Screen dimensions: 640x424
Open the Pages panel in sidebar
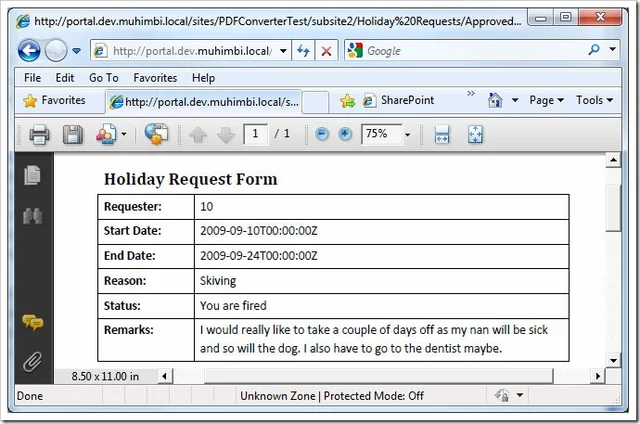(33, 175)
